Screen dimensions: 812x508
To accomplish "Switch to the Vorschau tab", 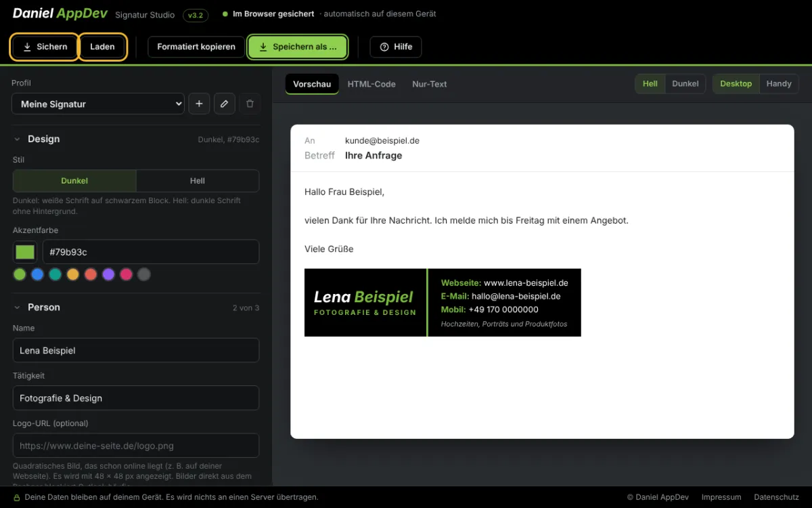I will [x=312, y=84].
